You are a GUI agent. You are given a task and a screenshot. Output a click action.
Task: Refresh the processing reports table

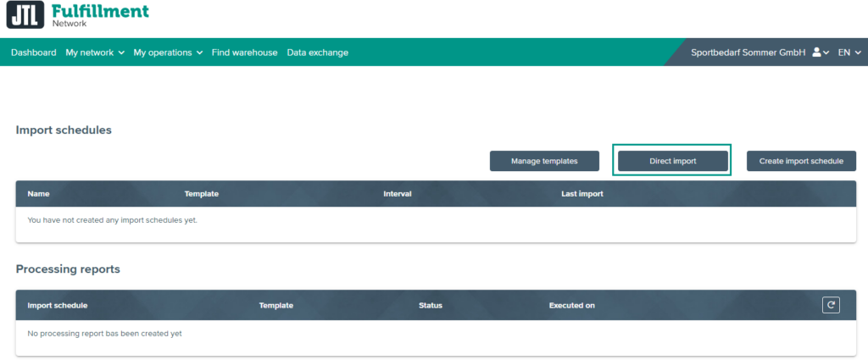click(x=831, y=305)
